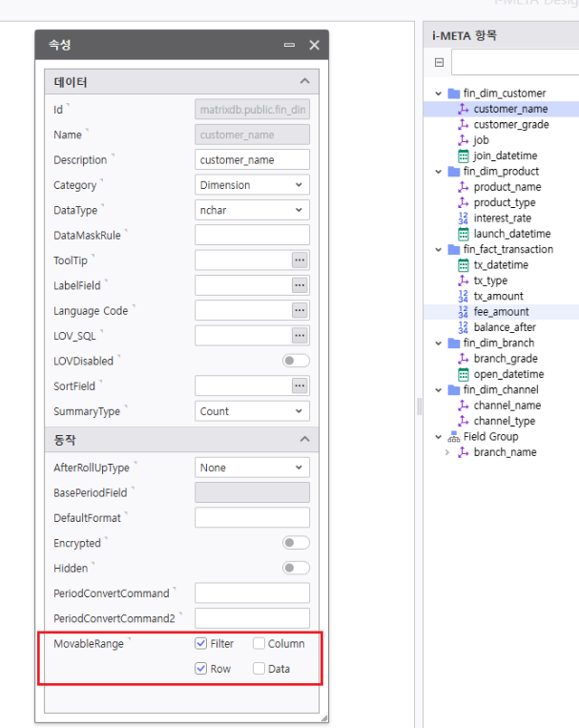Click the channel_name dimension icon
Screen dimensions: 579x728
[x=463, y=406]
